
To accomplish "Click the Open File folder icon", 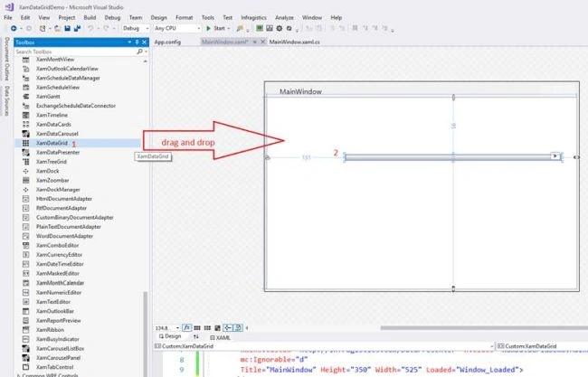I will point(57,28).
